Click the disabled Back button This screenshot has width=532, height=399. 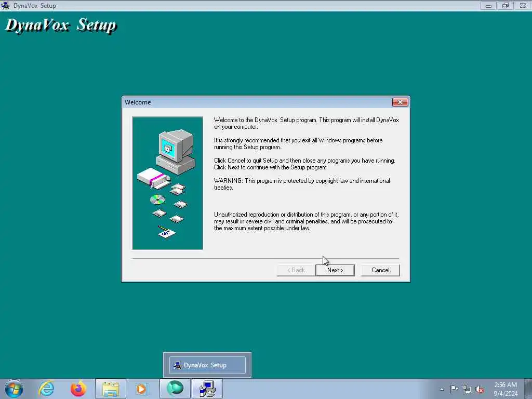point(296,270)
